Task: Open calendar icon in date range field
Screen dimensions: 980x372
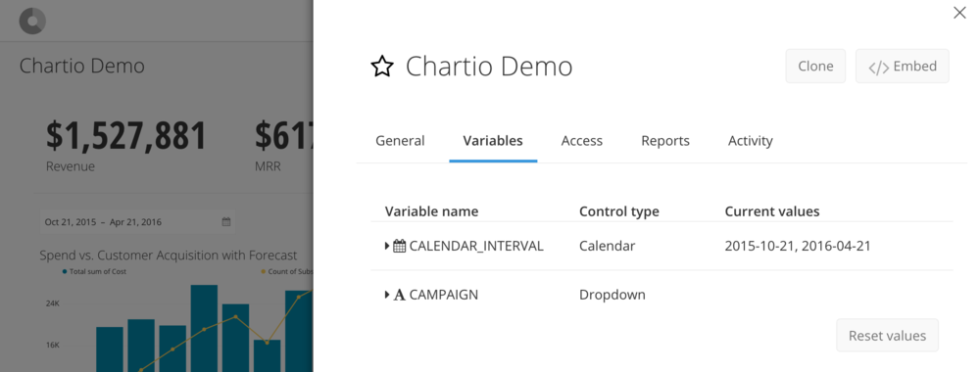Action: coord(226,221)
